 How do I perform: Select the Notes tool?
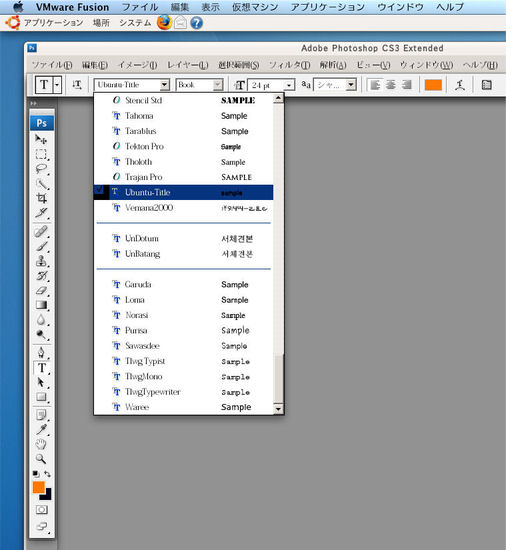click(x=41, y=415)
